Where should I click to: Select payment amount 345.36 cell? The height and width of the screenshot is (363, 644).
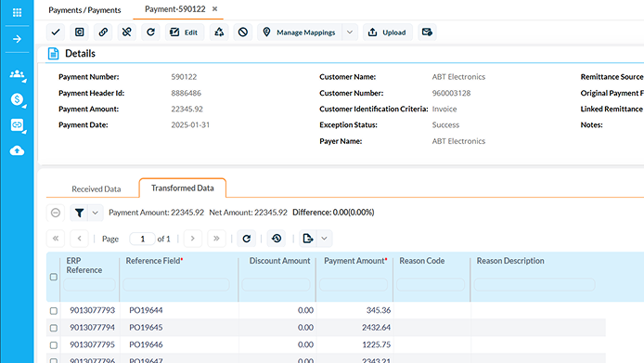[379, 310]
